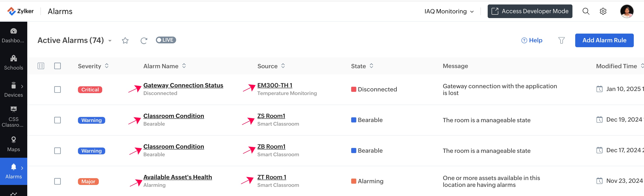Open the settings gear icon

[603, 11]
